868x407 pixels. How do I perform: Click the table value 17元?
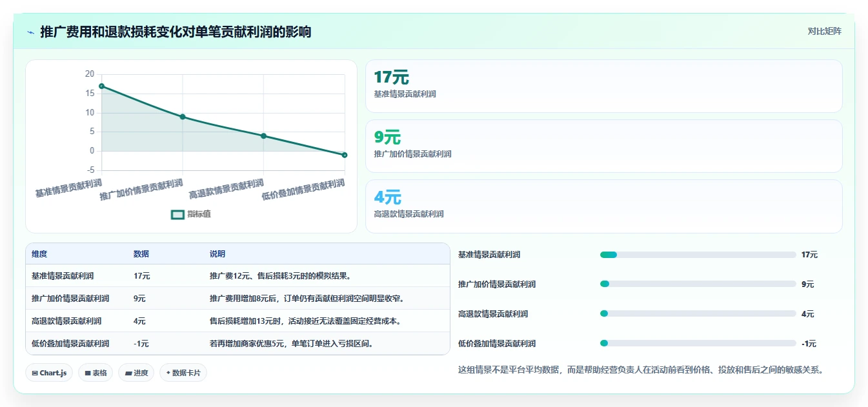tap(142, 276)
